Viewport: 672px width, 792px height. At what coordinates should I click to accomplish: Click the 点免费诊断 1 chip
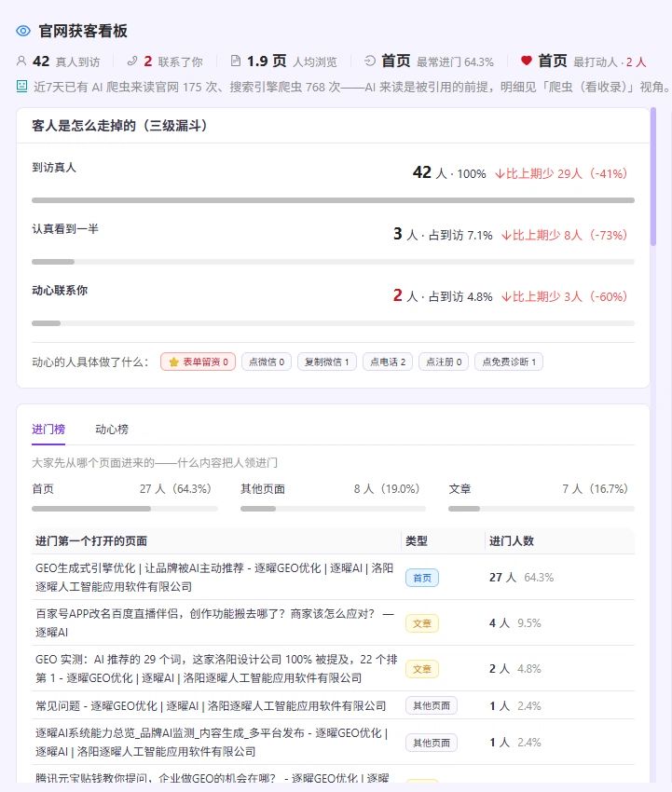pyautogui.click(x=508, y=362)
